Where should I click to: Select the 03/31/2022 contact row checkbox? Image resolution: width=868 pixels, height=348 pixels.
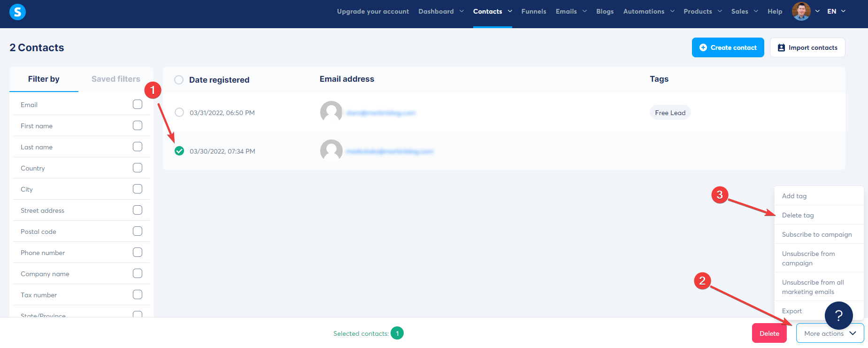click(x=179, y=112)
